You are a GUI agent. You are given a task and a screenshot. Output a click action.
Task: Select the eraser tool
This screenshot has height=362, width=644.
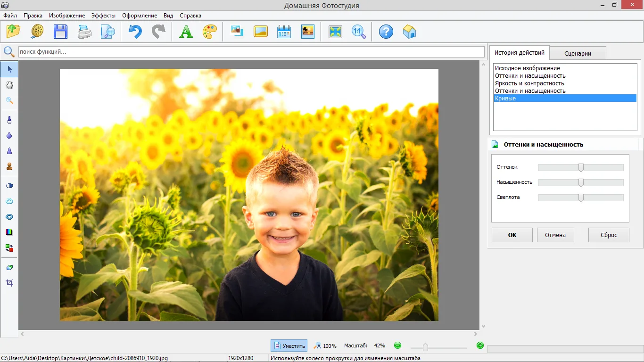9,267
